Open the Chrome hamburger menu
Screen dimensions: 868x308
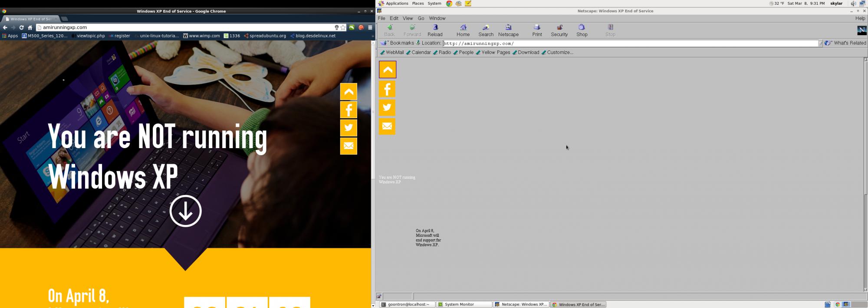(370, 27)
